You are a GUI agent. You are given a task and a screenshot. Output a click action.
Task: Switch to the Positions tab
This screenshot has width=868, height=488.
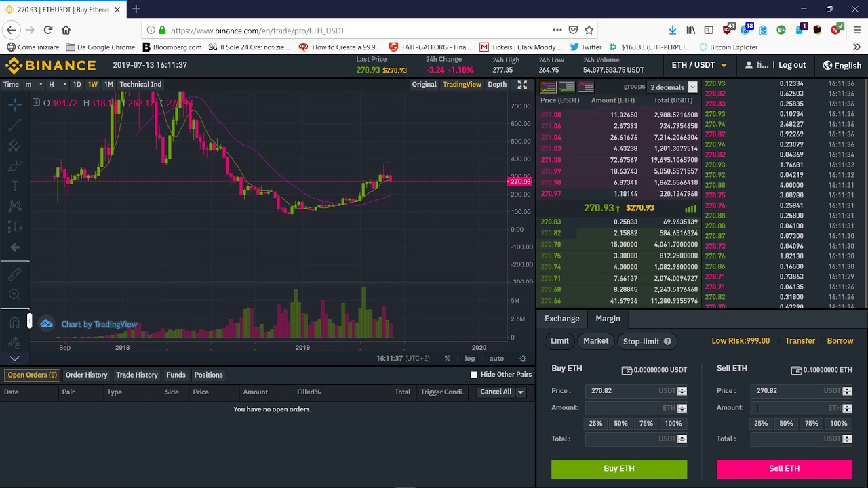coord(208,375)
